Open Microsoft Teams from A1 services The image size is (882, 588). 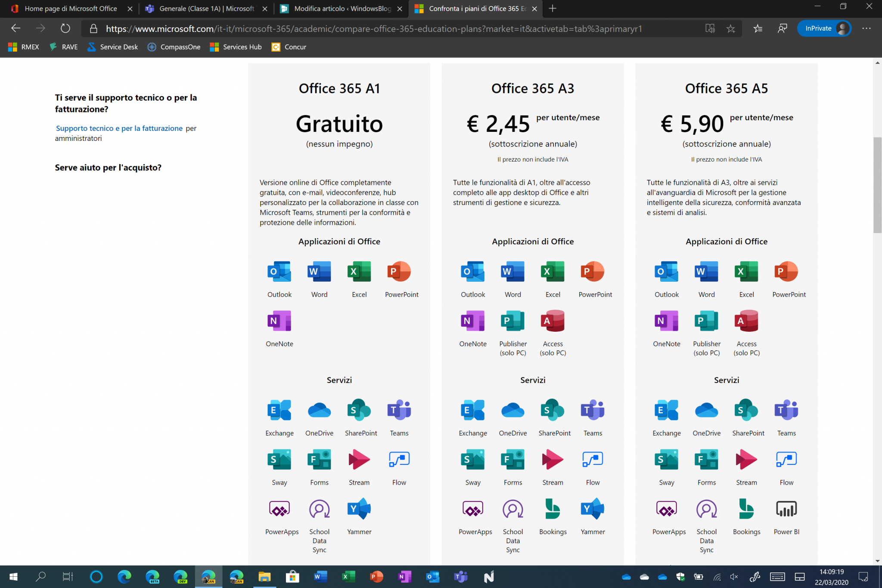tap(399, 410)
